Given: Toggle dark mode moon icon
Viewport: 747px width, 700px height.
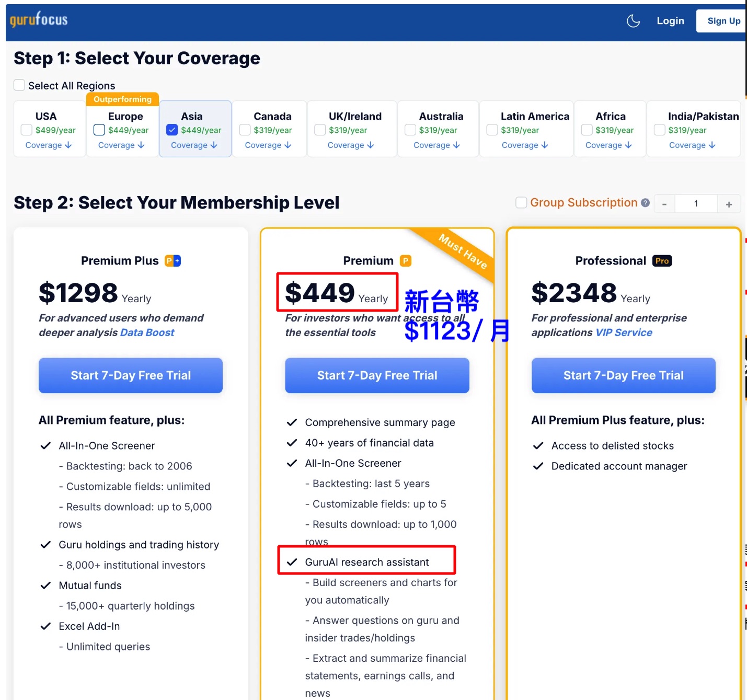Looking at the screenshot, I should 633,21.
